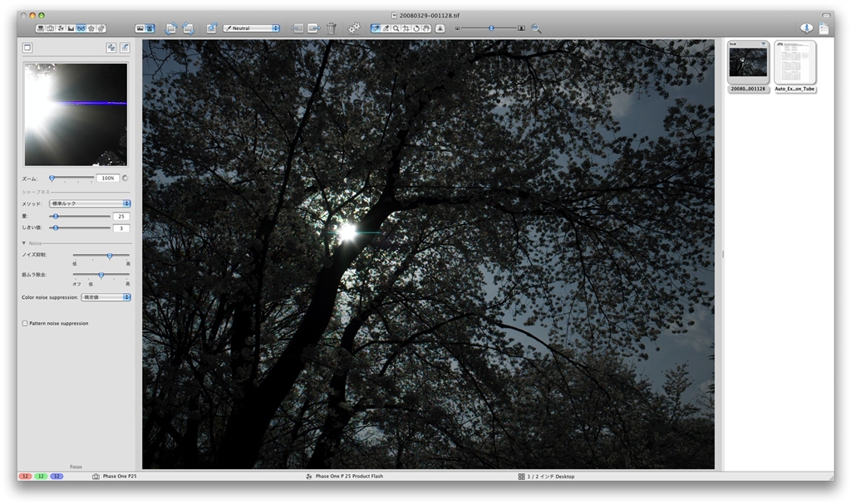This screenshot has width=851, height=504.
Task: Open the Color noise suppression dropdown
Action: click(106, 297)
